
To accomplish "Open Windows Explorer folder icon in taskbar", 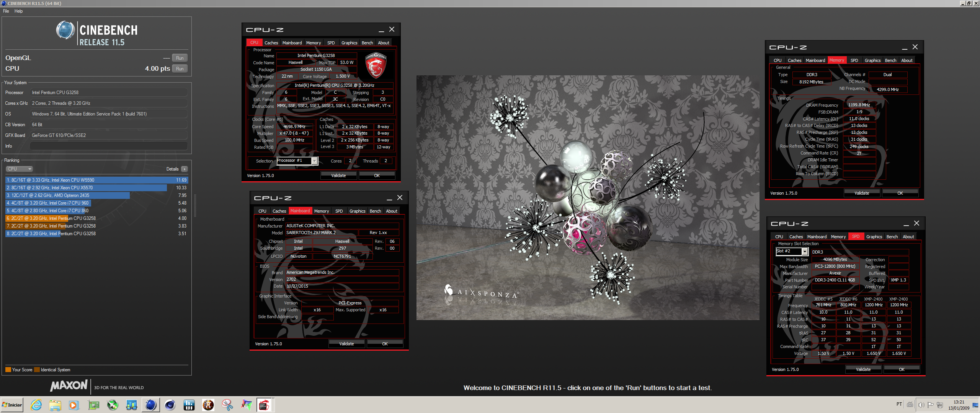I will pyautogui.click(x=55, y=405).
